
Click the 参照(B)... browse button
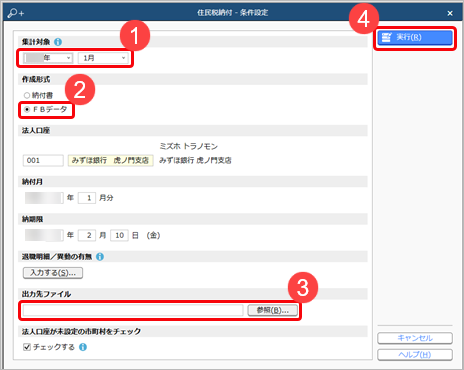point(273,310)
